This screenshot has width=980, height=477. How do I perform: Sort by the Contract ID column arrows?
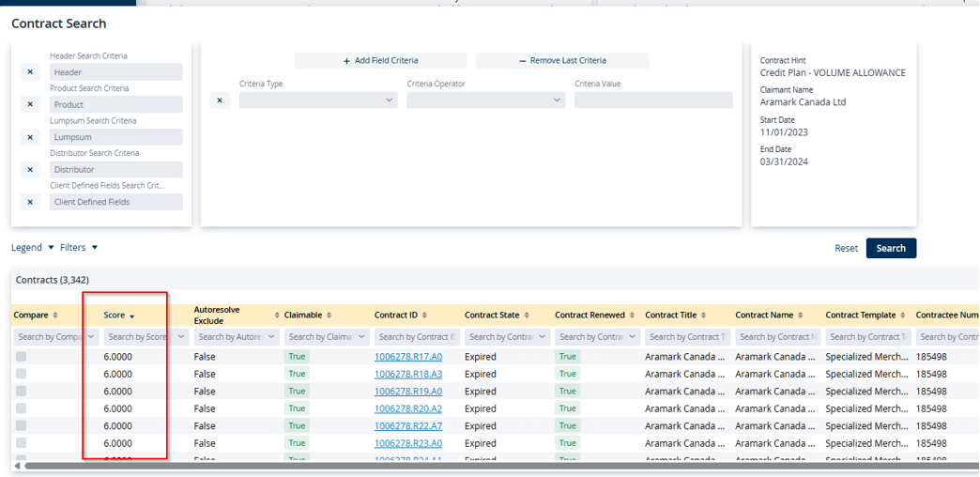coord(425,315)
